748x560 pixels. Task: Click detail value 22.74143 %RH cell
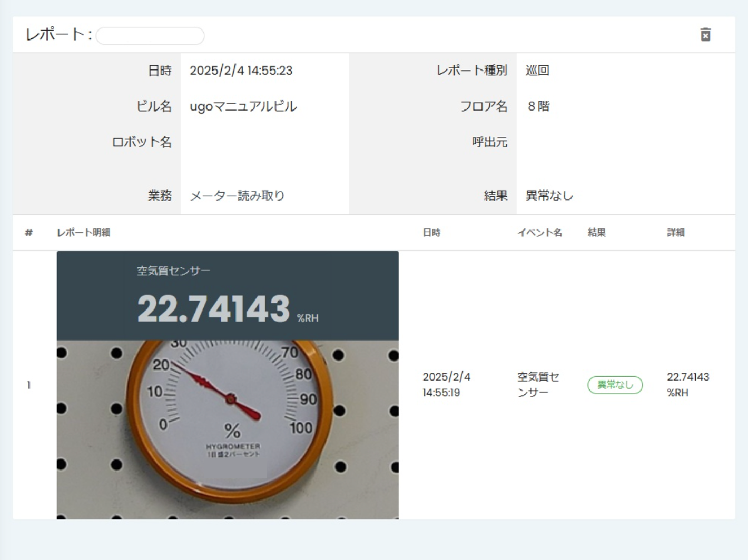pyautogui.click(x=688, y=385)
